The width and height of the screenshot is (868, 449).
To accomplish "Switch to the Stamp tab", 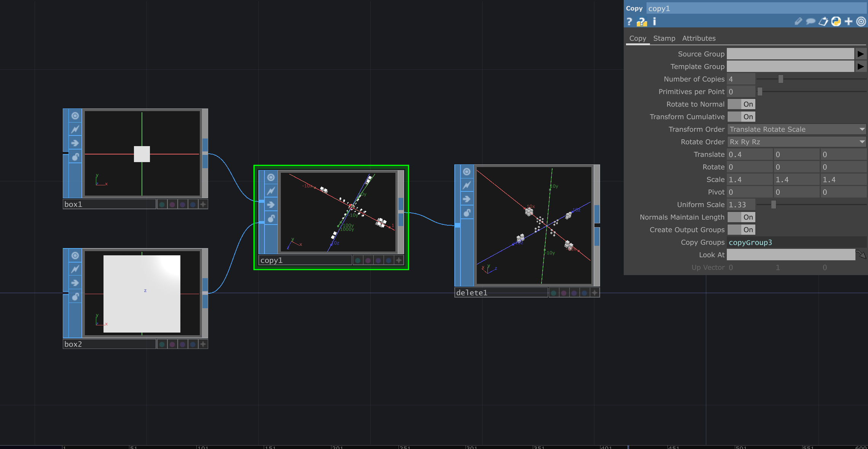I will 664,38.
